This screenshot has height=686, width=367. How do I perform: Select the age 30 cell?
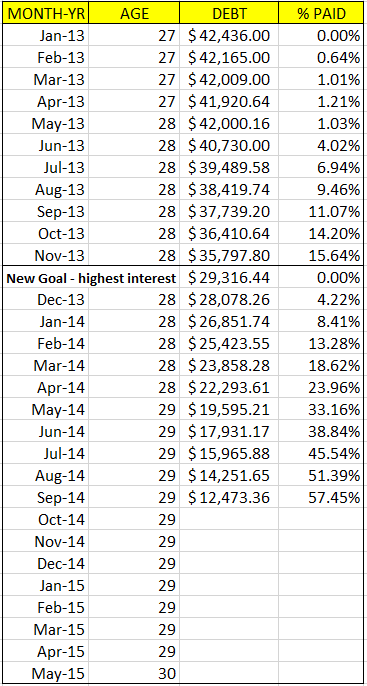point(134,673)
